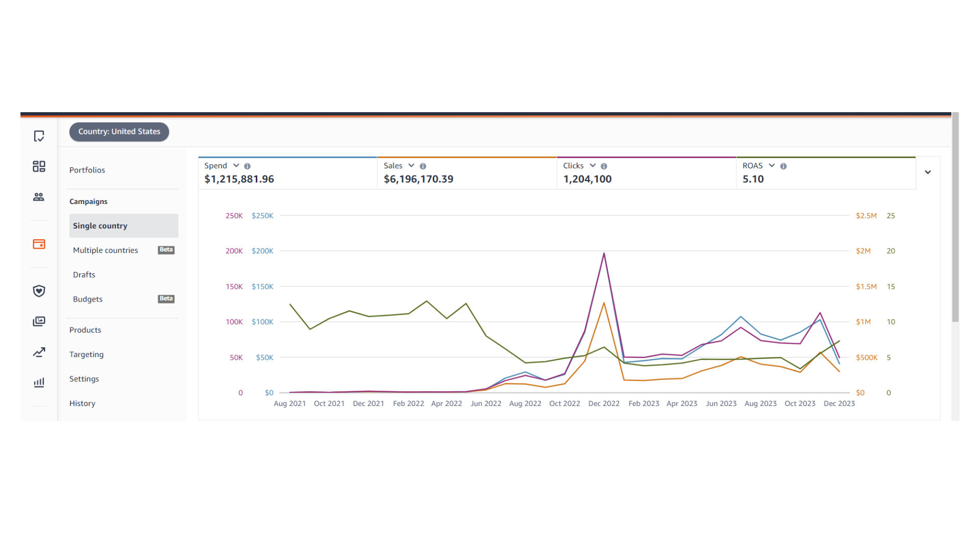
Task: Click the Sales total $6,196,170.39
Action: [419, 179]
